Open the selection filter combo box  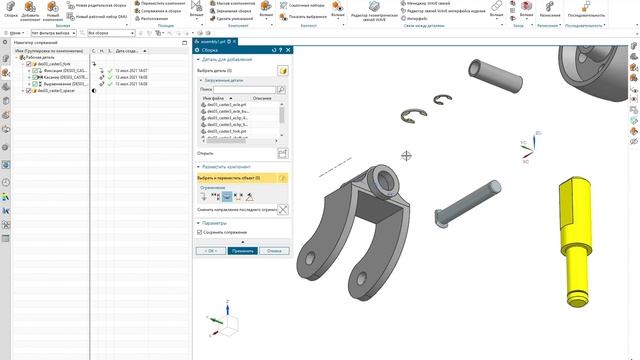[x=54, y=33]
